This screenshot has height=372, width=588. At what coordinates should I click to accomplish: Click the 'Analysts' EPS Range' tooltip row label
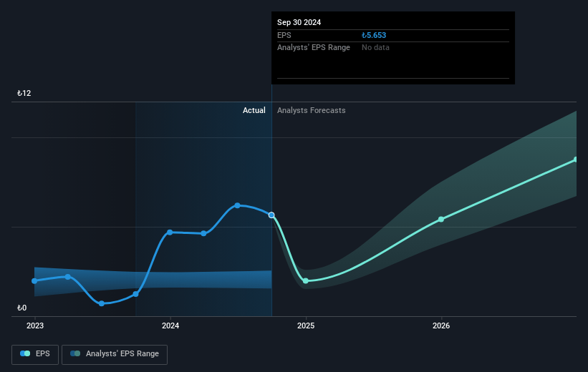(314, 48)
